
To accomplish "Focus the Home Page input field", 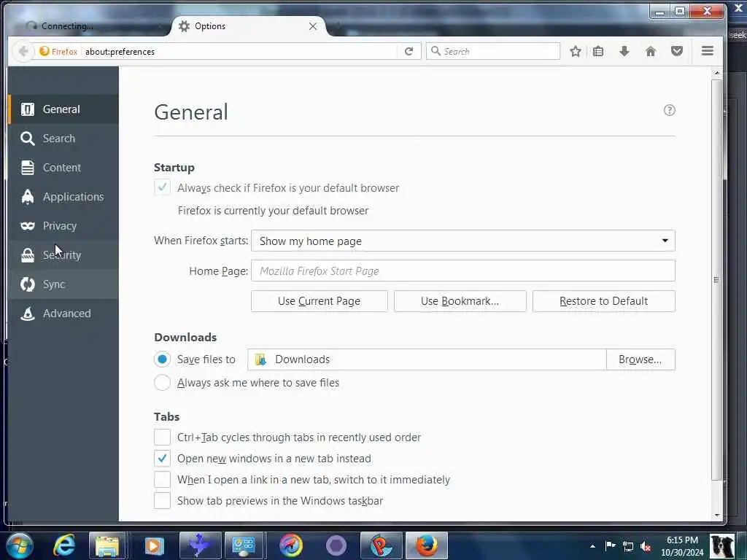I will tap(463, 271).
